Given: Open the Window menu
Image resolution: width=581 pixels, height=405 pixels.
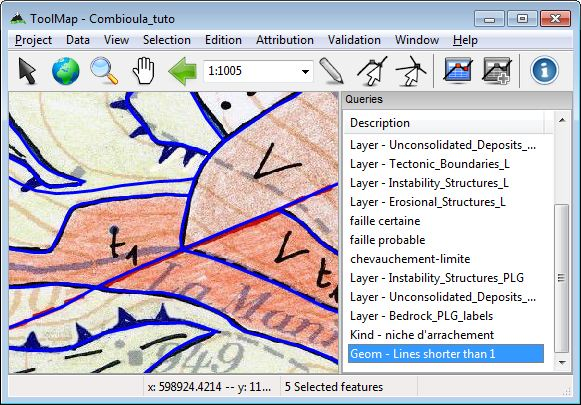Looking at the screenshot, I should (417, 40).
